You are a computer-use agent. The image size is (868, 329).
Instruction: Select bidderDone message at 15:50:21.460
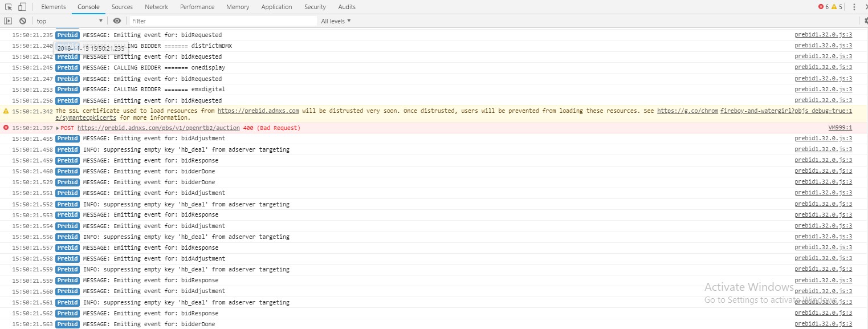tap(149, 171)
